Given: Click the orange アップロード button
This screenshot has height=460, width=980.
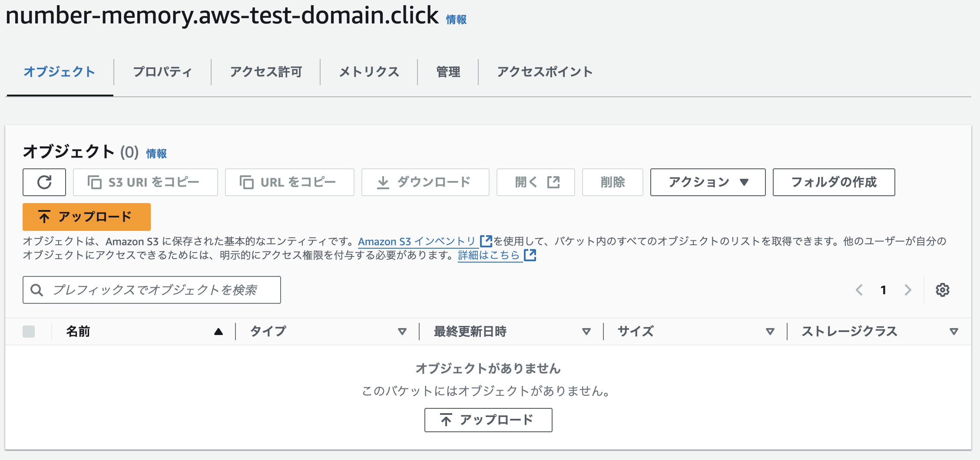Looking at the screenshot, I should [86, 217].
